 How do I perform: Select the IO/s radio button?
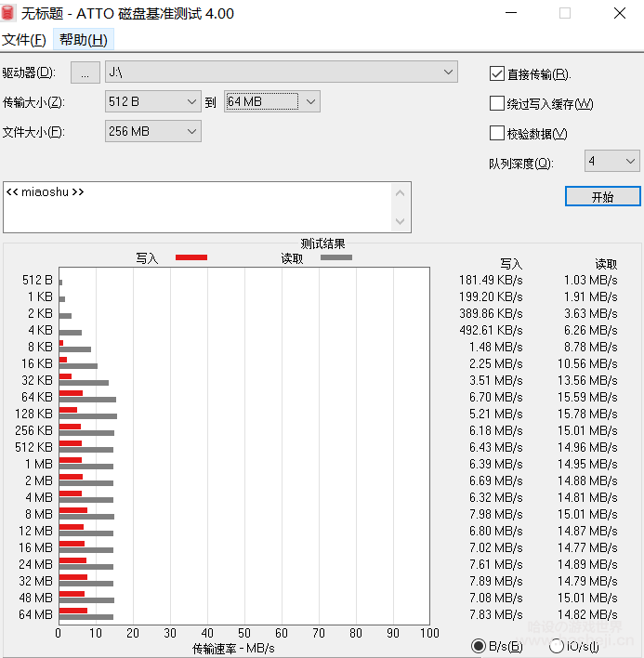tap(557, 646)
